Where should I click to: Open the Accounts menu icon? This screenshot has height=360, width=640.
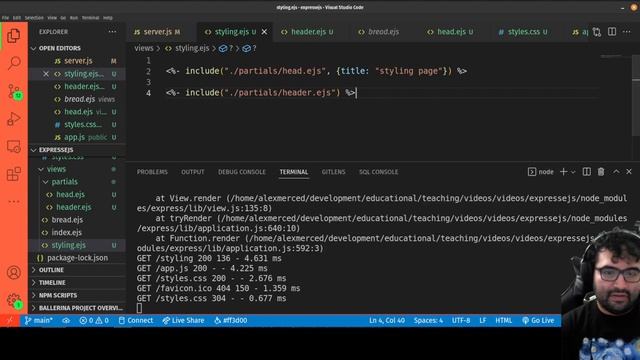click(x=14, y=272)
